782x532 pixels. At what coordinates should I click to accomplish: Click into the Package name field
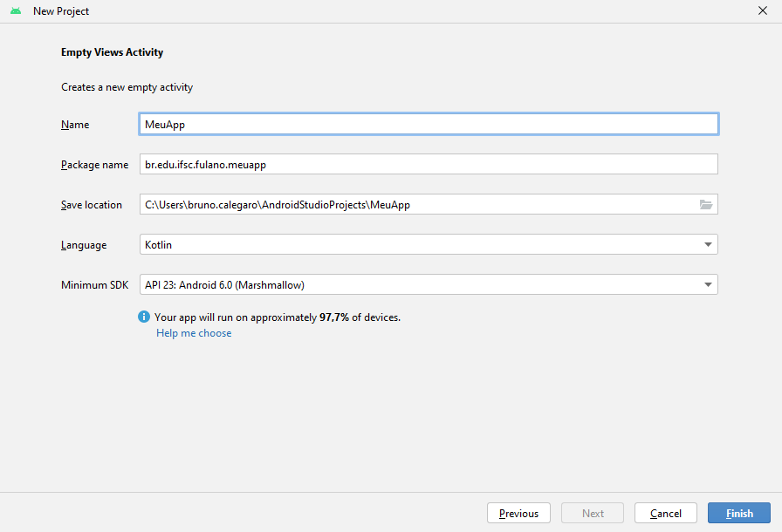click(428, 165)
